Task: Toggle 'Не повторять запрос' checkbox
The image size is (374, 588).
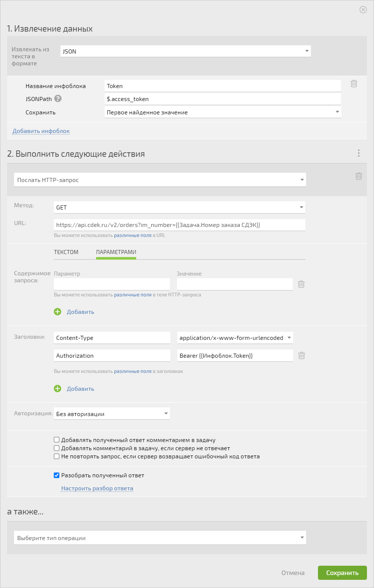Action: [57, 456]
